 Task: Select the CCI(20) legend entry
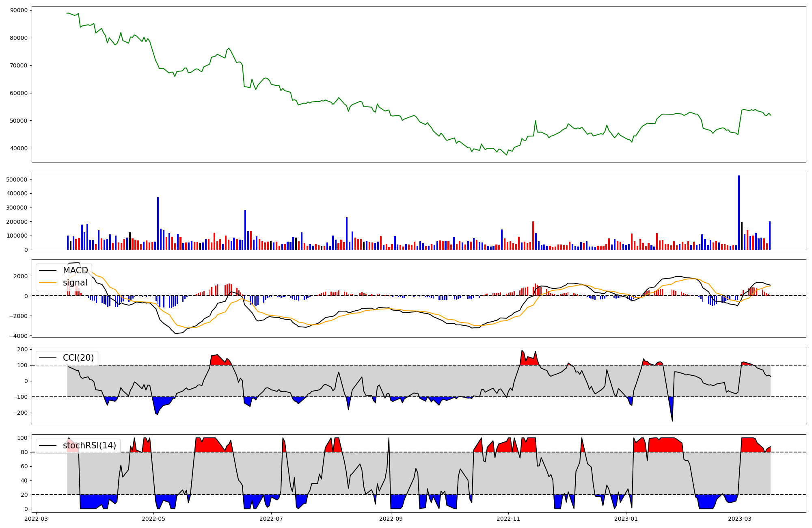point(78,358)
